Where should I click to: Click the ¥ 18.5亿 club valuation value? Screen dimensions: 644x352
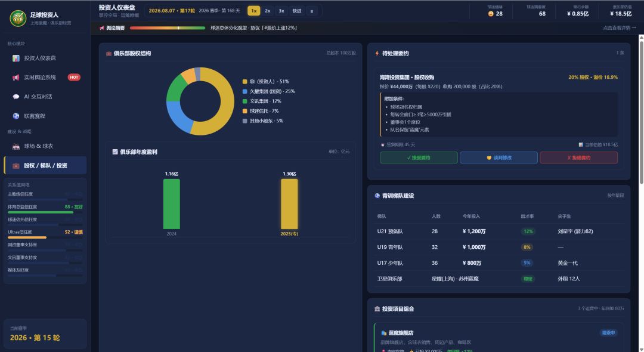pyautogui.click(x=621, y=14)
